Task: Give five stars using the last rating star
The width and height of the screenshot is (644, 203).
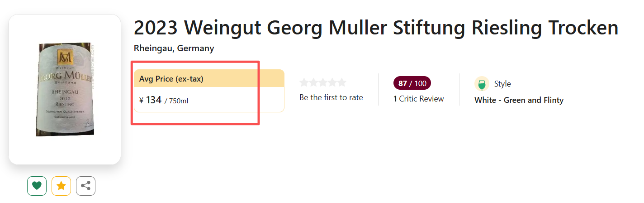Action: click(x=342, y=82)
